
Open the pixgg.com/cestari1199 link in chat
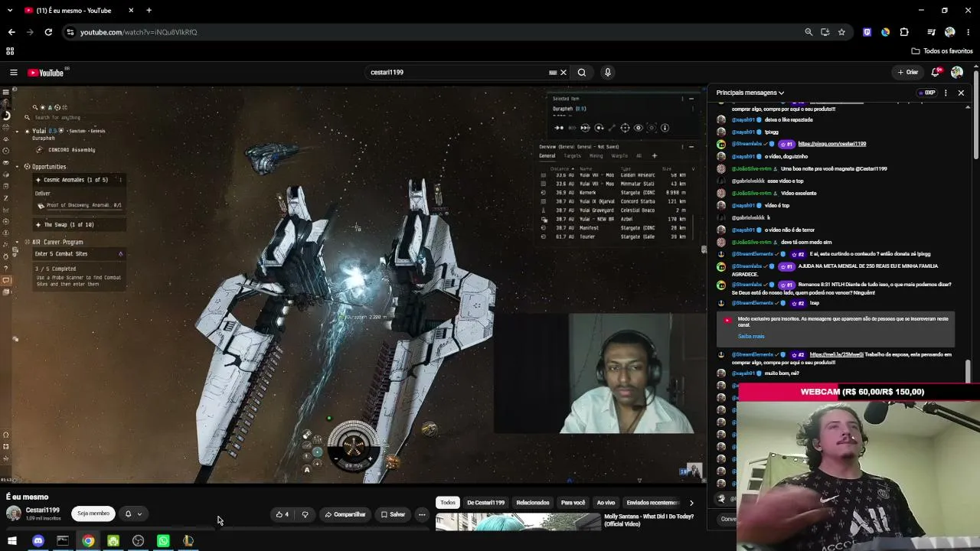coord(831,144)
